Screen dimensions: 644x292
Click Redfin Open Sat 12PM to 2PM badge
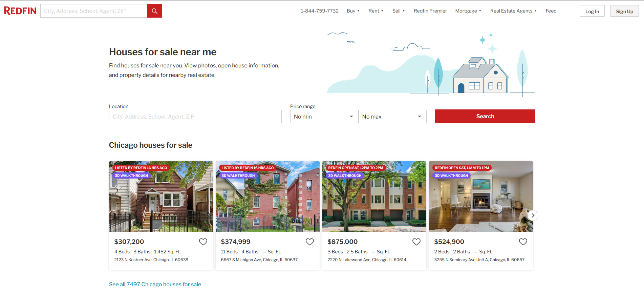(x=356, y=168)
